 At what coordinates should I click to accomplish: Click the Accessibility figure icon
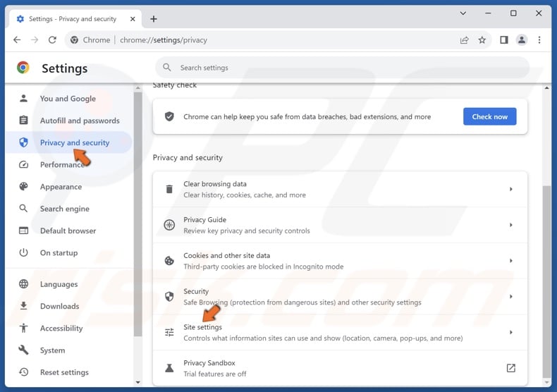23,328
